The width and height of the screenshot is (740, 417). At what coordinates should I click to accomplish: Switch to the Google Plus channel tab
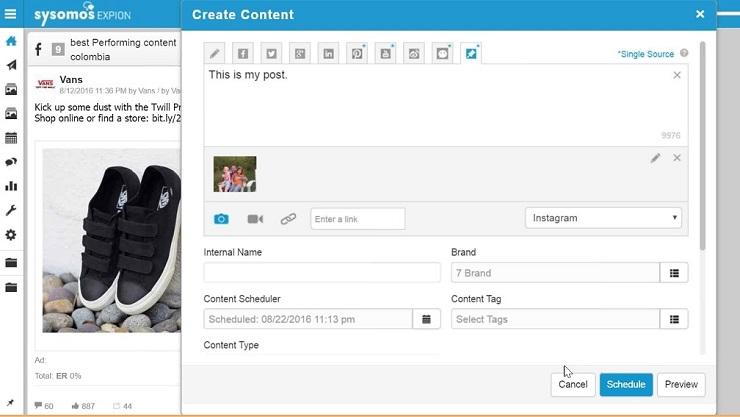pyautogui.click(x=300, y=53)
